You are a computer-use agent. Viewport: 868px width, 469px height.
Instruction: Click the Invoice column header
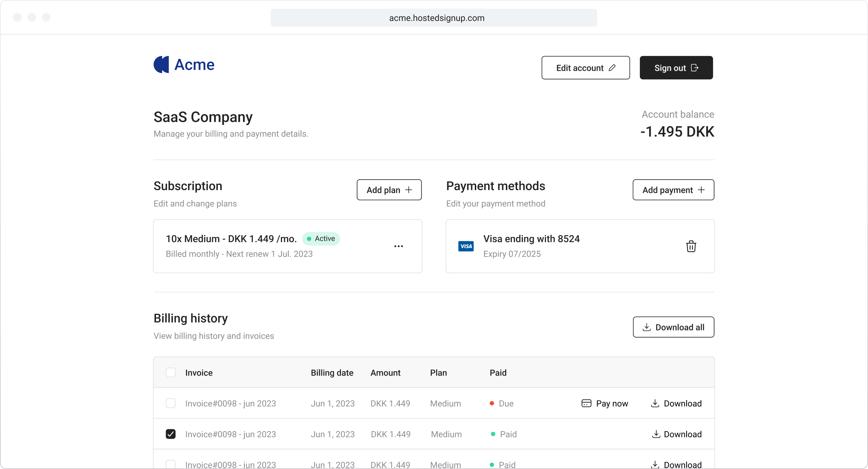[x=199, y=373]
